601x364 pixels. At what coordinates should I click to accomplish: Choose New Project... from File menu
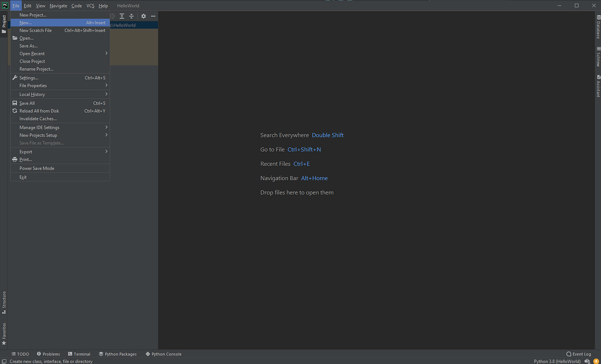[x=60, y=15]
